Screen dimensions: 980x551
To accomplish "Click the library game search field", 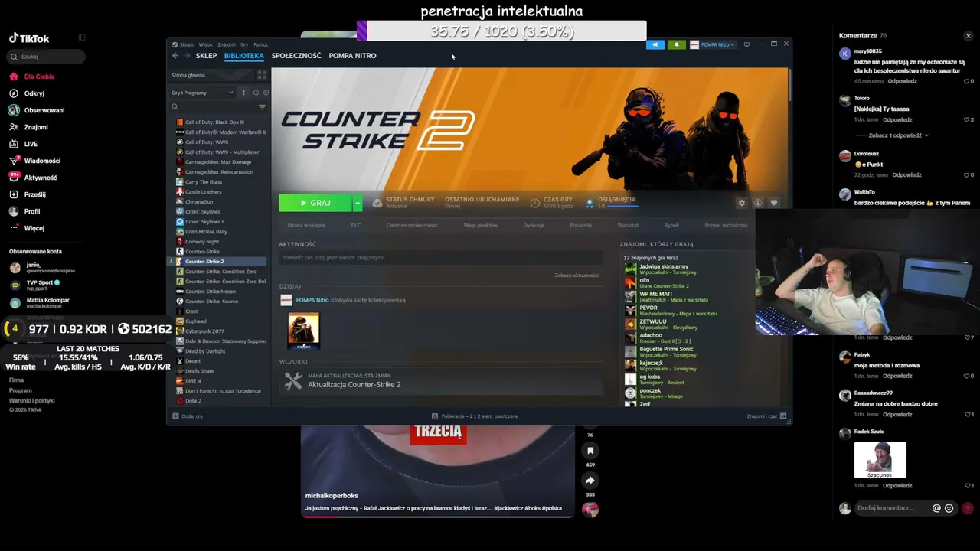I will pyautogui.click(x=213, y=107).
